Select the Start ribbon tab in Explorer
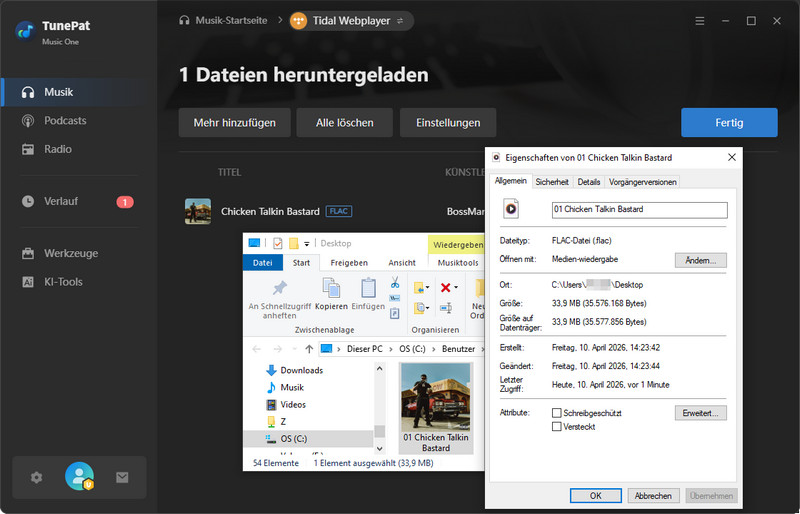This screenshot has height=514, width=800. coord(301,263)
